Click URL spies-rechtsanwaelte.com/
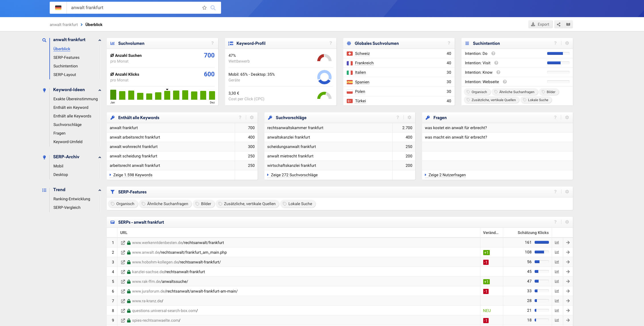This screenshot has width=644, height=326. coord(156,320)
